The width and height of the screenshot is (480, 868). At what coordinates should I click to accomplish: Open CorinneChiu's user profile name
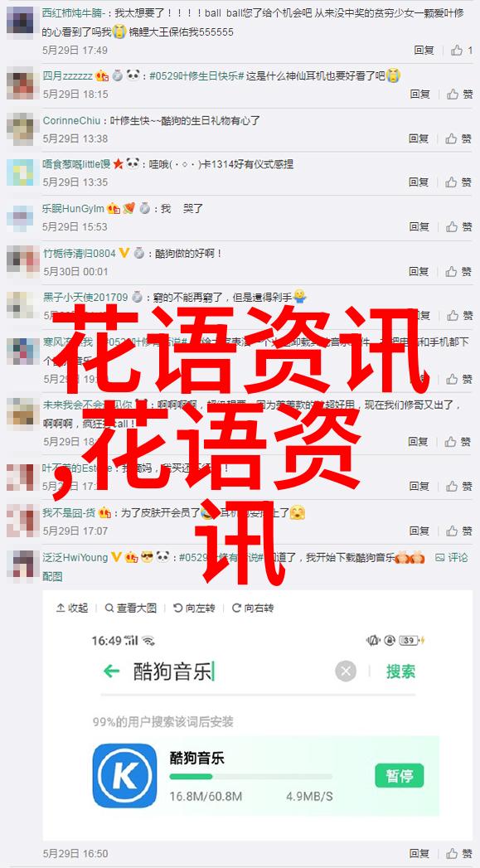point(72,120)
